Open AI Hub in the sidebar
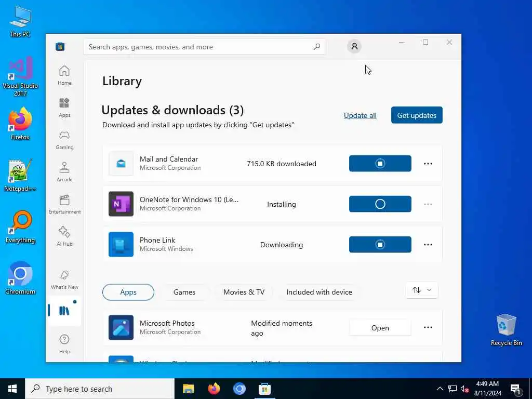Viewport: 532px width, 399px height. click(x=64, y=236)
